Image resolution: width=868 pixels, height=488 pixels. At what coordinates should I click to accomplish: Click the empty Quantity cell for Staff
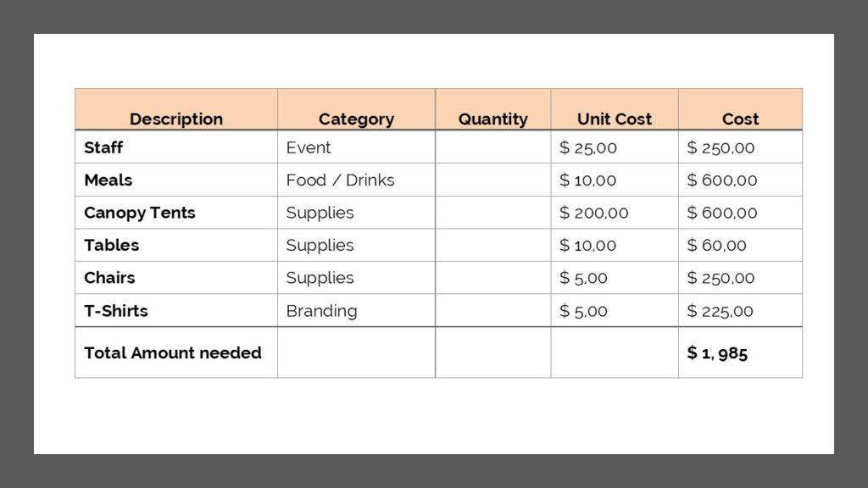[492, 147]
